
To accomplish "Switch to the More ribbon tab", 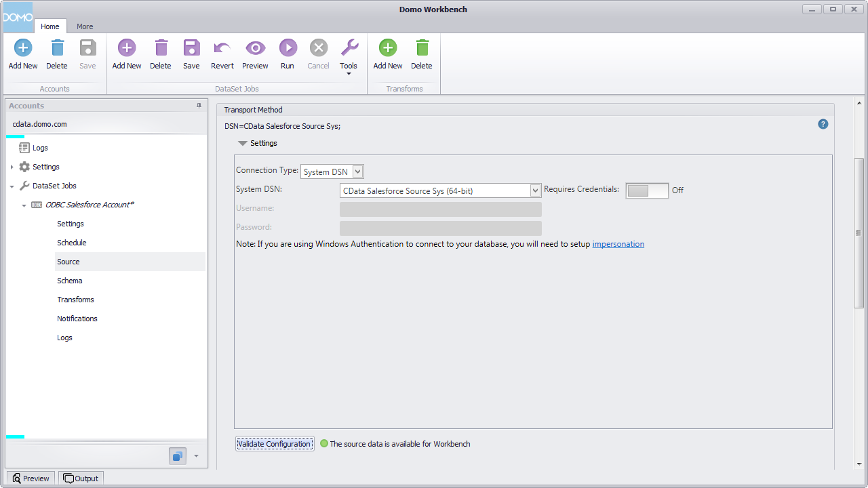I will click(85, 26).
